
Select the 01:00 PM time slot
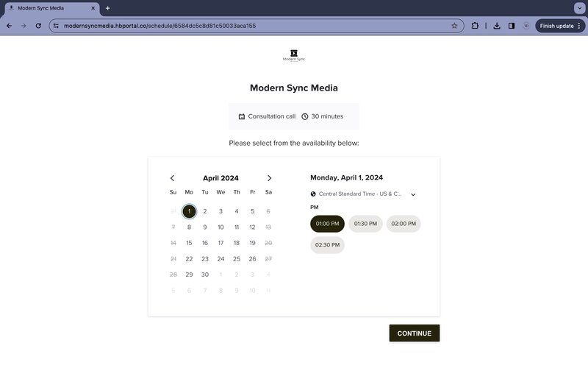coord(327,224)
